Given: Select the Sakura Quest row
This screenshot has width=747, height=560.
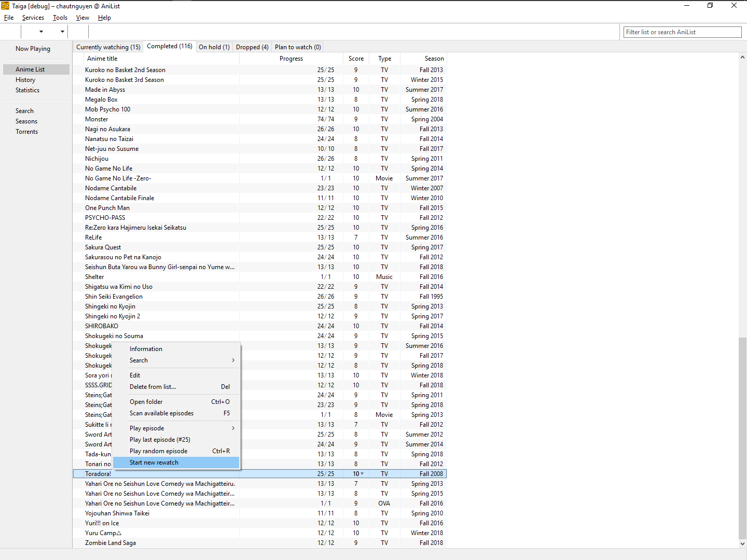Looking at the screenshot, I should [x=259, y=247].
